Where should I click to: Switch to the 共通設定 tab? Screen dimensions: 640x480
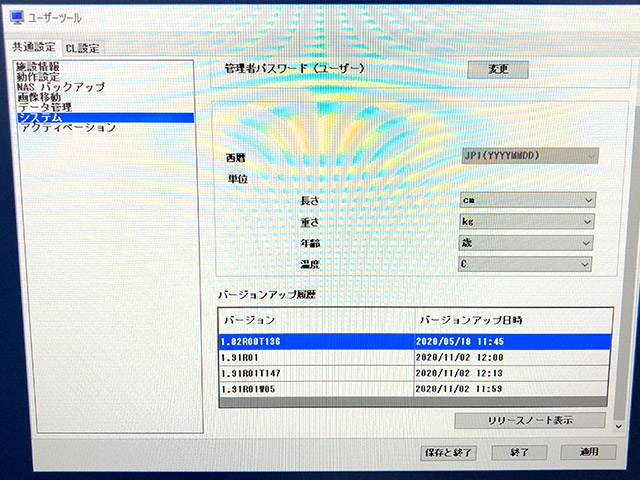pyautogui.click(x=33, y=47)
